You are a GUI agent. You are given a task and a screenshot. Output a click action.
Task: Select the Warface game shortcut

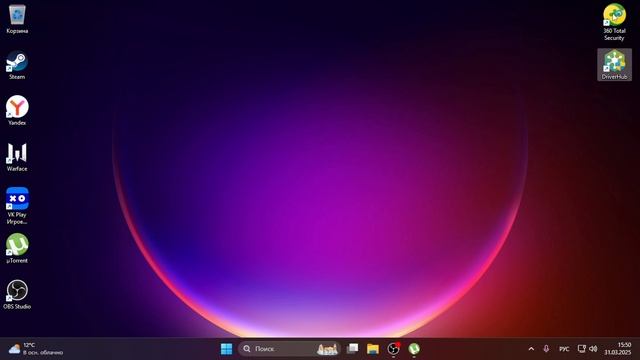coord(17,157)
